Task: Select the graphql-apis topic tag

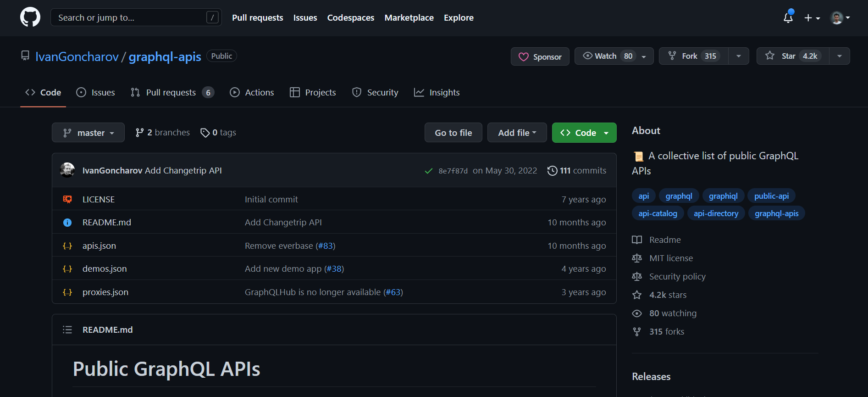Action: point(776,213)
